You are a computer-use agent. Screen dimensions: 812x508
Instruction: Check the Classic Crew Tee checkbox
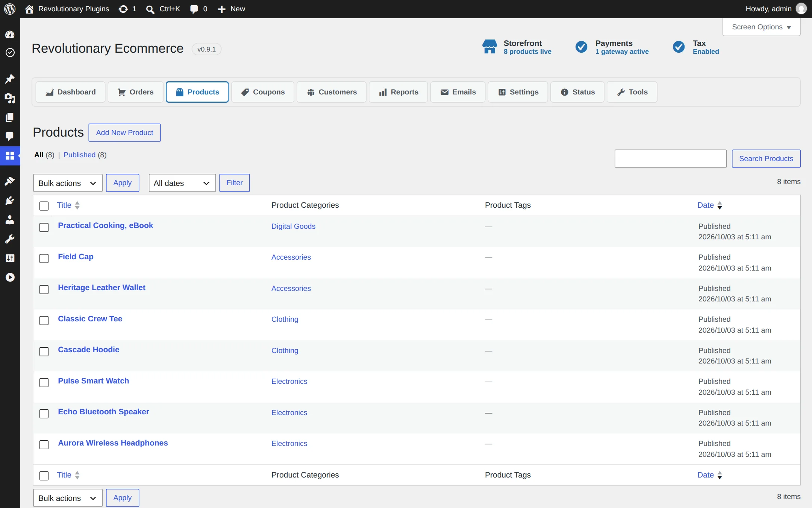44,321
